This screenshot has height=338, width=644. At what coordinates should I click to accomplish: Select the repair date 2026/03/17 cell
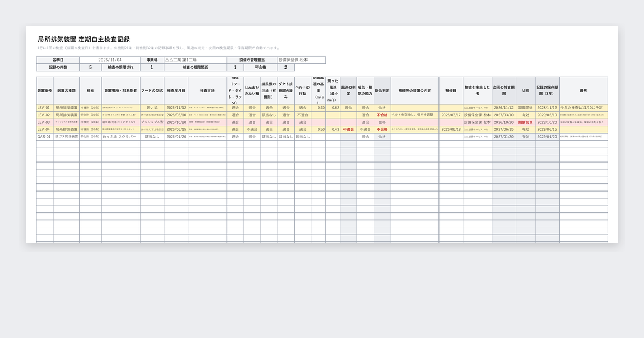tap(451, 115)
